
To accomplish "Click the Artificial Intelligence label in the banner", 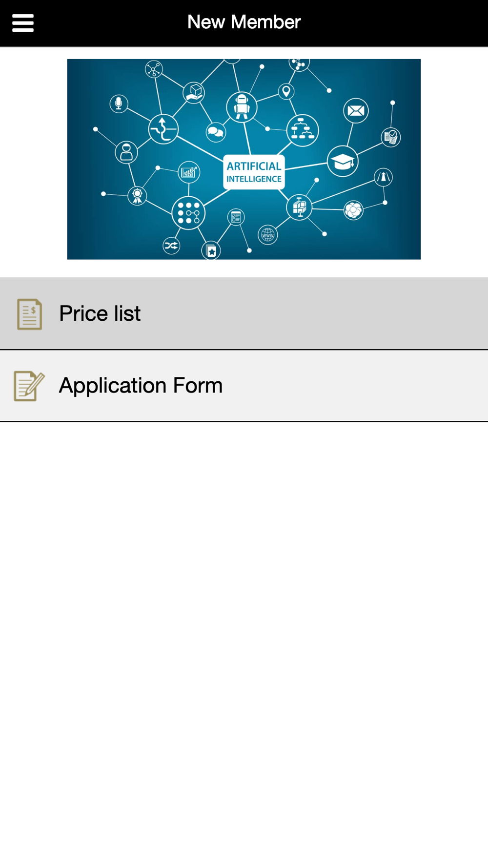I will coord(254,172).
